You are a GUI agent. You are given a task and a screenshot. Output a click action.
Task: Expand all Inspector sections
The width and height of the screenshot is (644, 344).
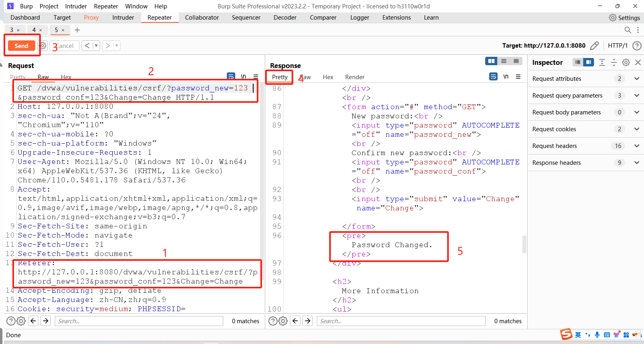(x=602, y=62)
